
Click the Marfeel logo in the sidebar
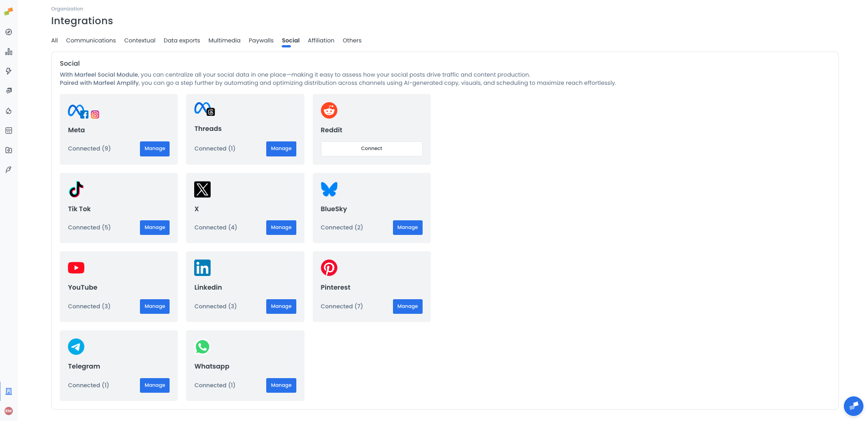[x=9, y=11]
